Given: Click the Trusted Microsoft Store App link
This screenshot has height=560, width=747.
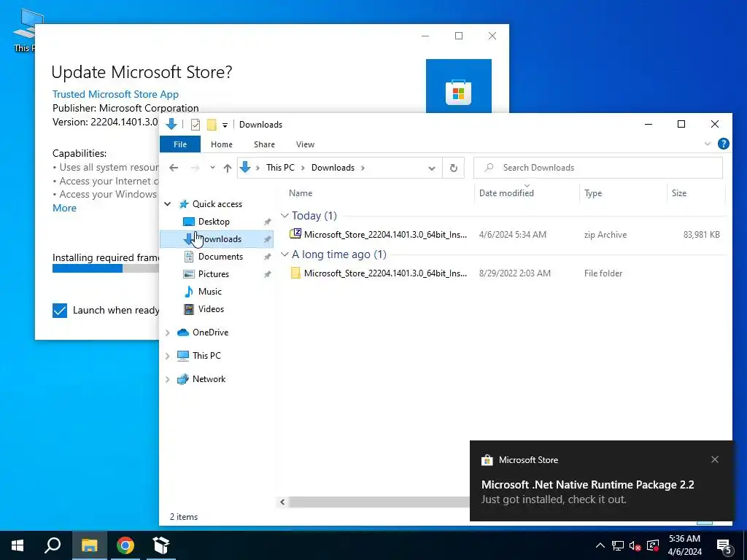Looking at the screenshot, I should click(x=115, y=94).
